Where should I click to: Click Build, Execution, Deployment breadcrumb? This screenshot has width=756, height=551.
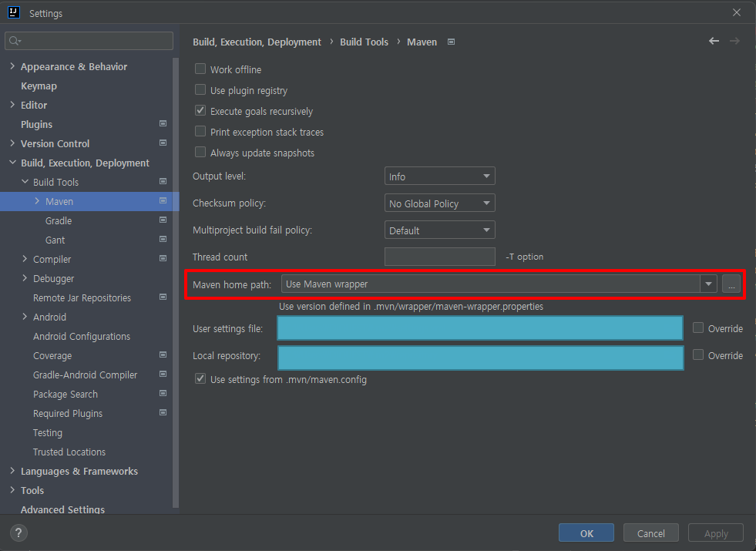tap(257, 42)
